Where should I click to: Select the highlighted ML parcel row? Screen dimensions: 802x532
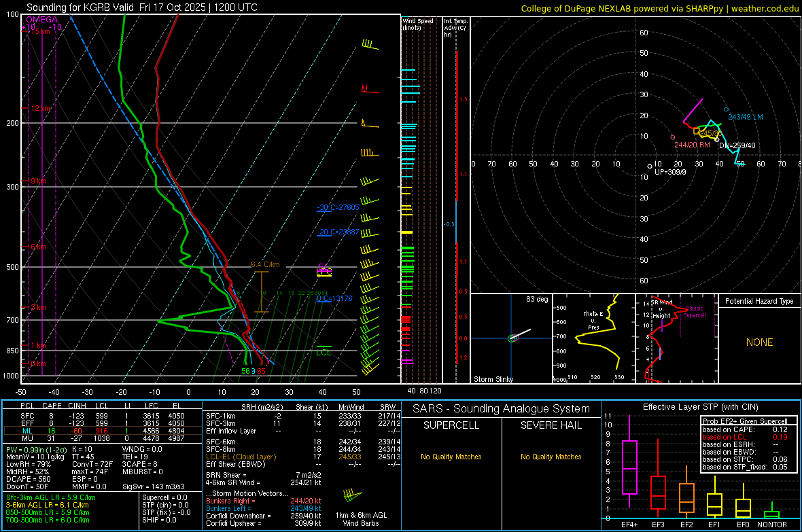click(103, 431)
